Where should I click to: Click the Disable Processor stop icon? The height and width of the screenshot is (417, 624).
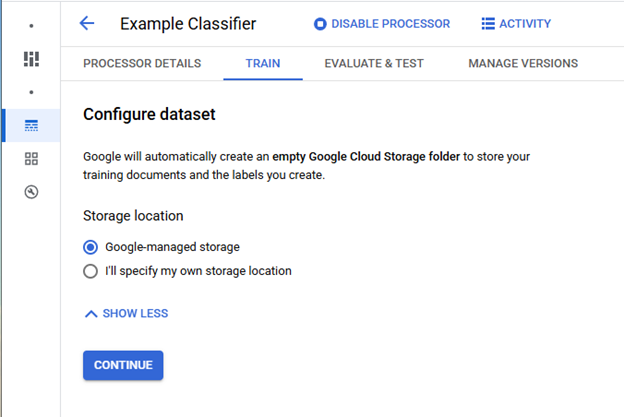(x=320, y=24)
